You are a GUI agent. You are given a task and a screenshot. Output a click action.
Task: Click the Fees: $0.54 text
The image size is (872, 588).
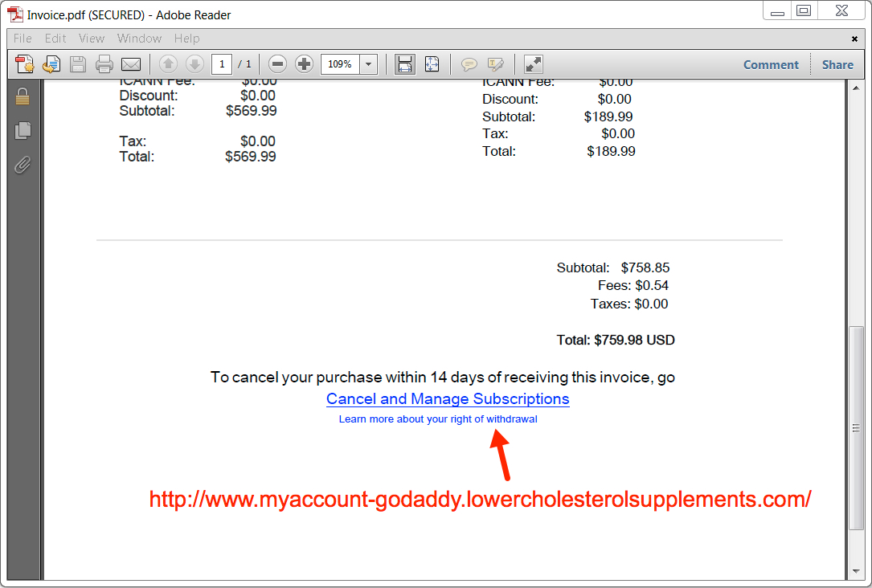(x=633, y=286)
